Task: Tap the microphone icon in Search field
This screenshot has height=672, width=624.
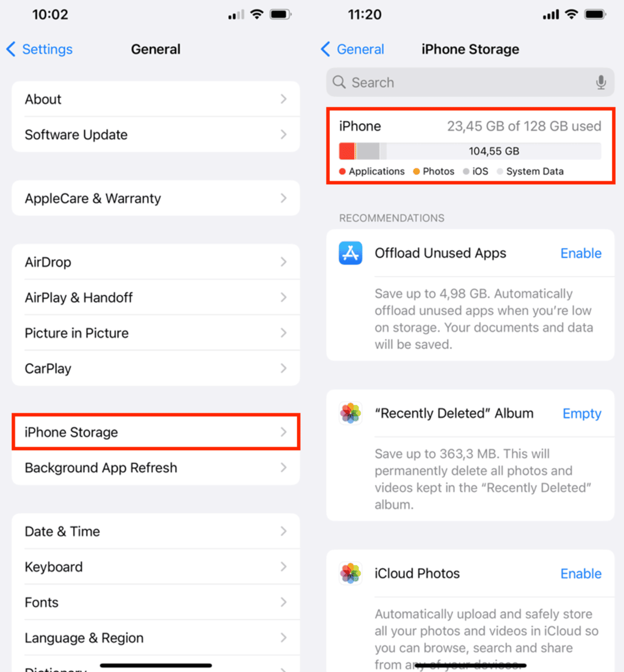Action: [x=601, y=82]
